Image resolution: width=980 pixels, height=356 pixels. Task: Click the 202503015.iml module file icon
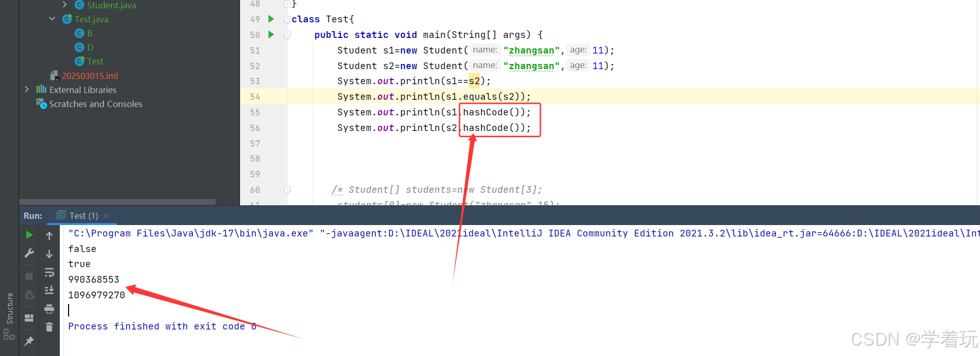[x=55, y=76]
